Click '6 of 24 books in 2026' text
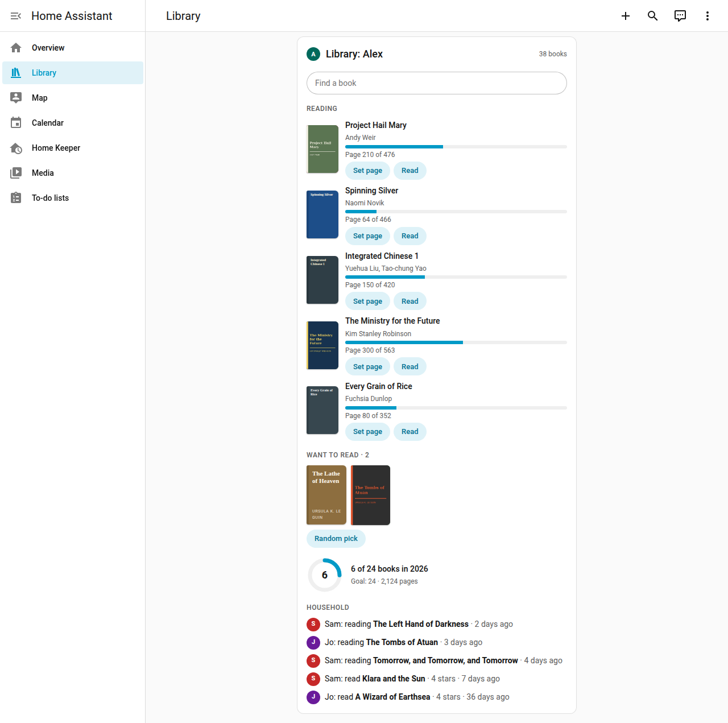The width and height of the screenshot is (728, 723). point(390,569)
